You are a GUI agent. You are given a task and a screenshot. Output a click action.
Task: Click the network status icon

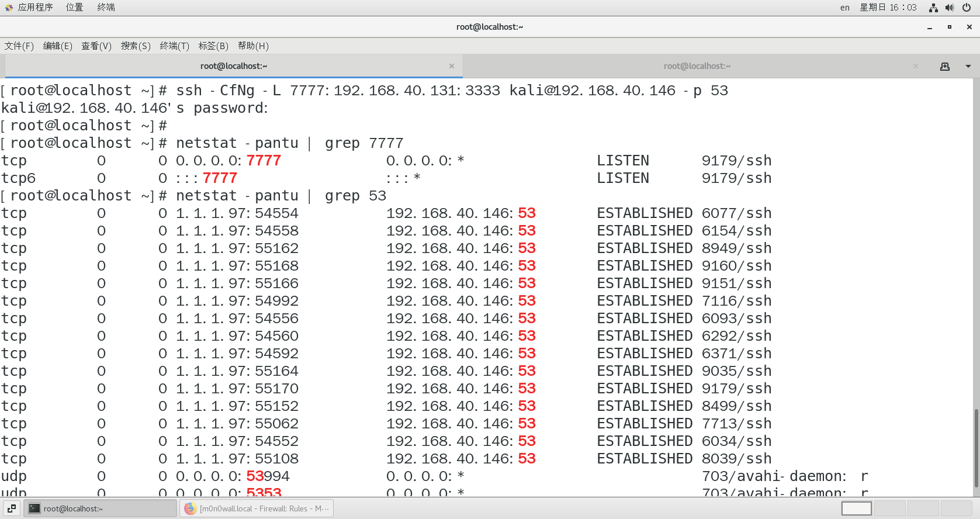tap(933, 8)
